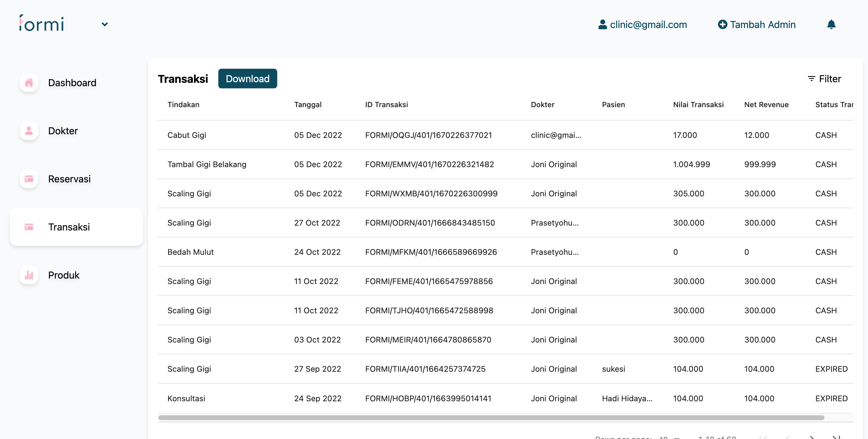
Task: Click the Transaksi card icon in the sidebar
Action: tap(29, 227)
